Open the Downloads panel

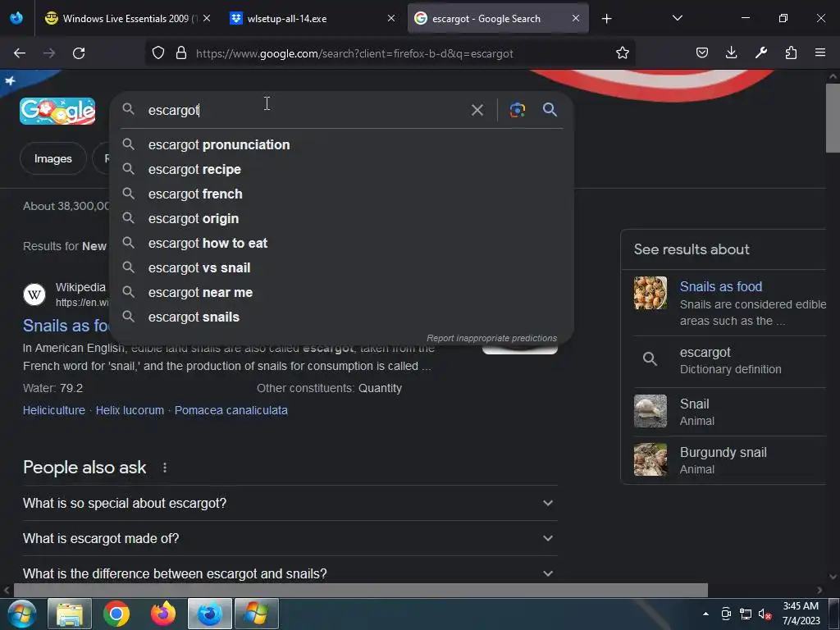pyautogui.click(x=731, y=53)
